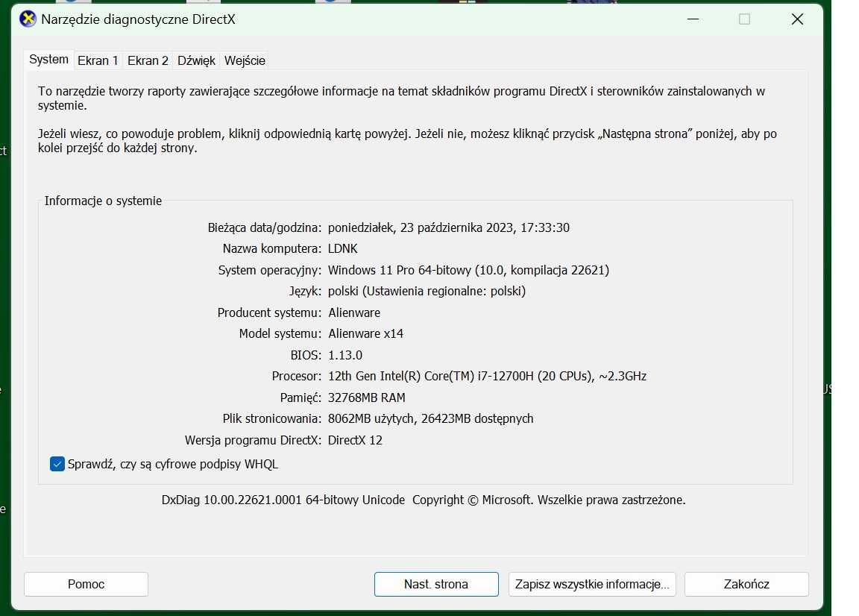859x616 pixels.
Task: Close the DirectX diagnostic window
Action: click(x=798, y=19)
